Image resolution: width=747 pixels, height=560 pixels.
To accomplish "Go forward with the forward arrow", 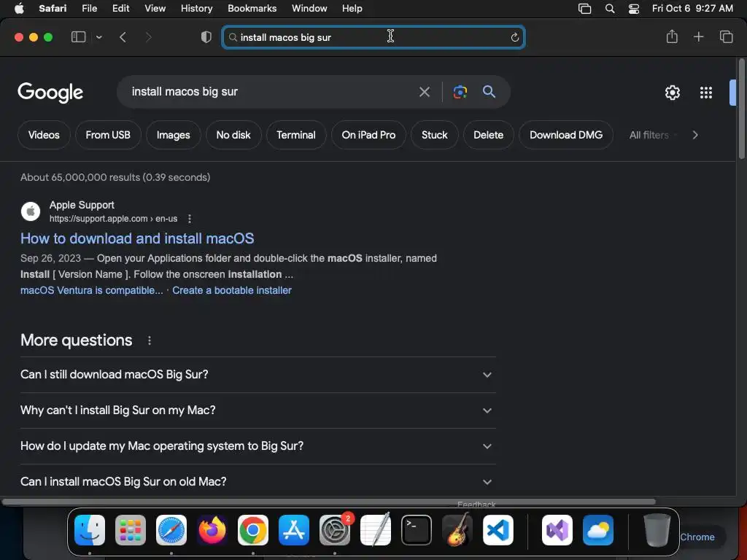I will [148, 36].
